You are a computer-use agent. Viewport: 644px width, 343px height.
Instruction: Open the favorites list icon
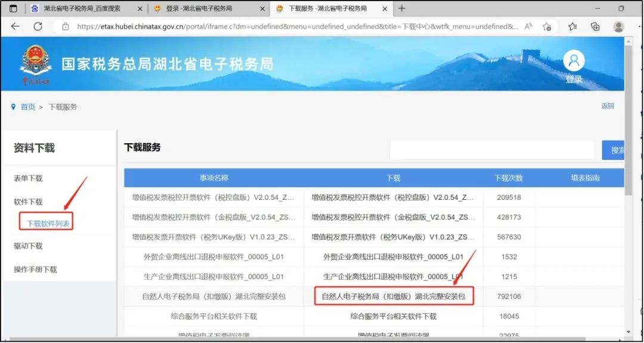tap(572, 27)
